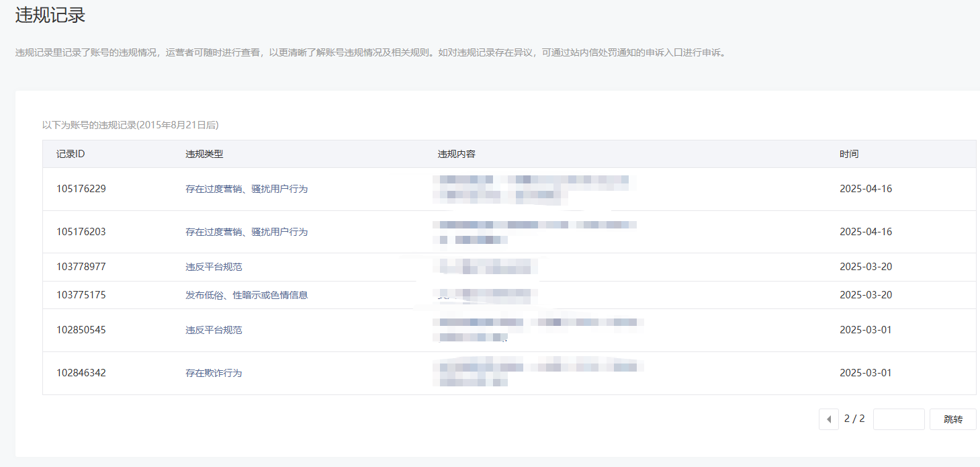Click 违反平台规范 for record 102850545
This screenshot has width=980, height=467.
(214, 330)
